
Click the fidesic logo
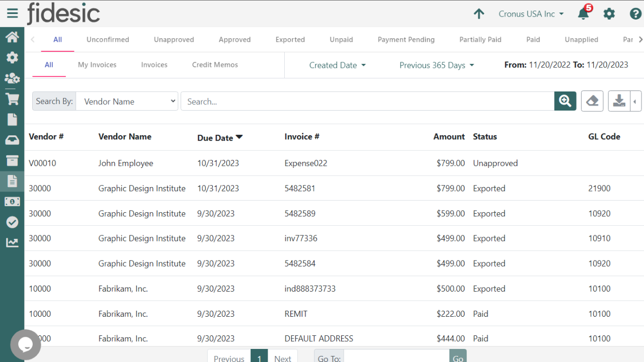click(63, 14)
